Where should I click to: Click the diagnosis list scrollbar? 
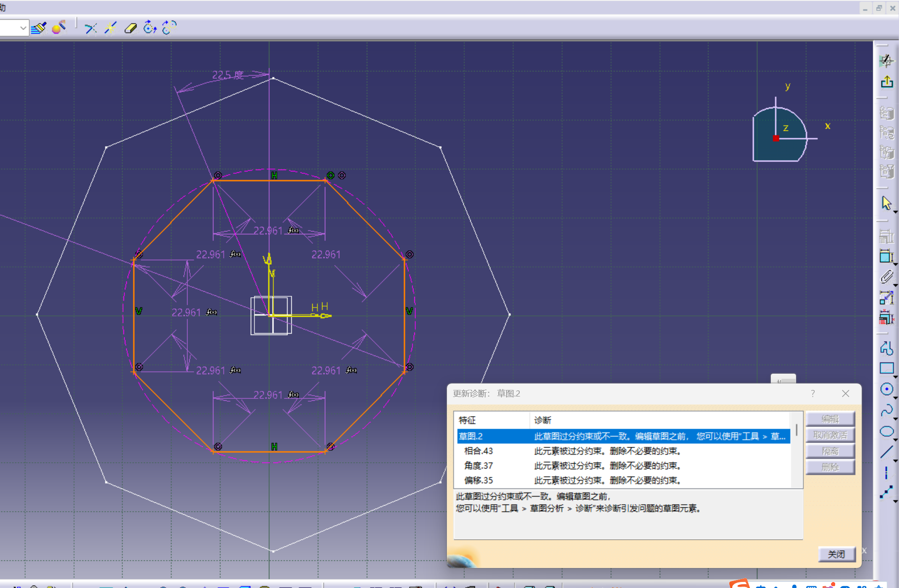[796, 430]
